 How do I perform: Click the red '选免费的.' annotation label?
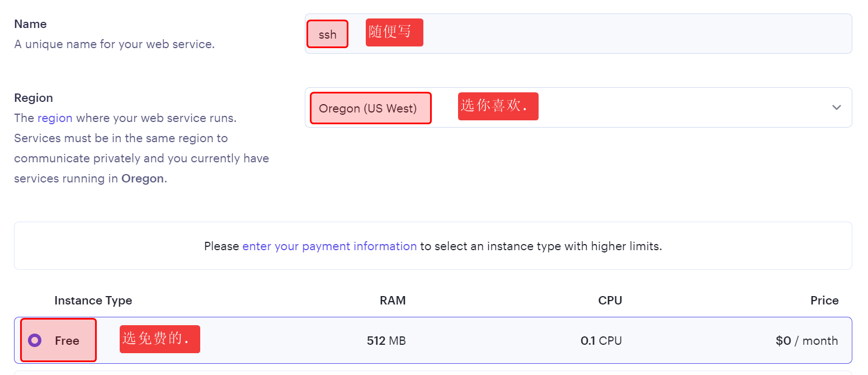(x=159, y=339)
